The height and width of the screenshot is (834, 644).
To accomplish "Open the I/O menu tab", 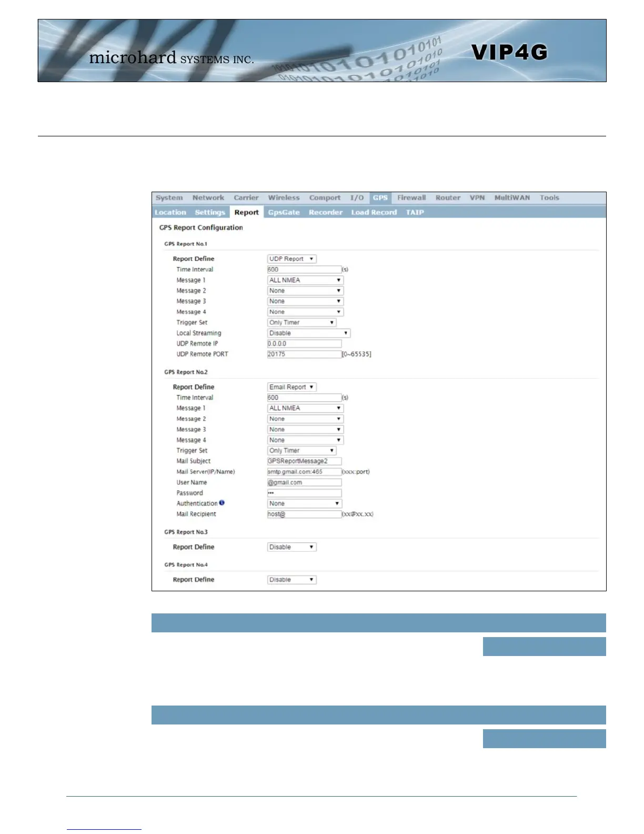I will point(357,198).
